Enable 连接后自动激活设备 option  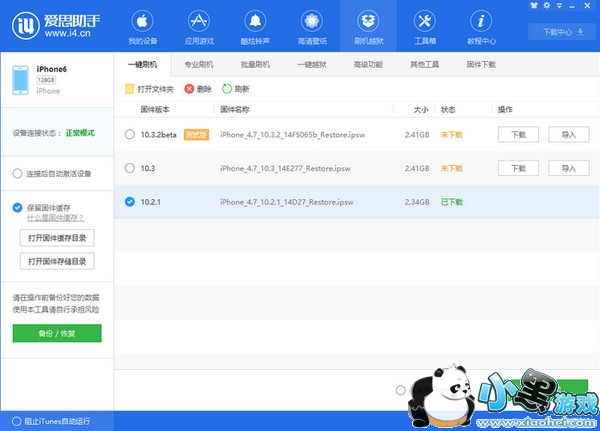point(18,173)
